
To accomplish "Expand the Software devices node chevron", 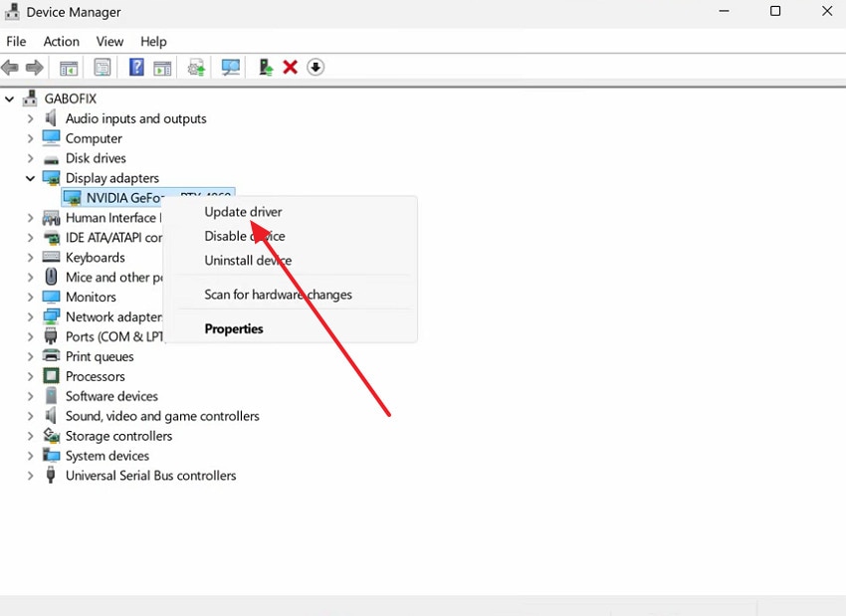I will point(30,396).
